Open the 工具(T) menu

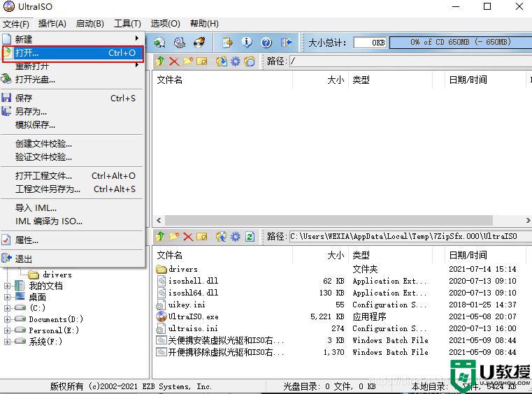127,24
